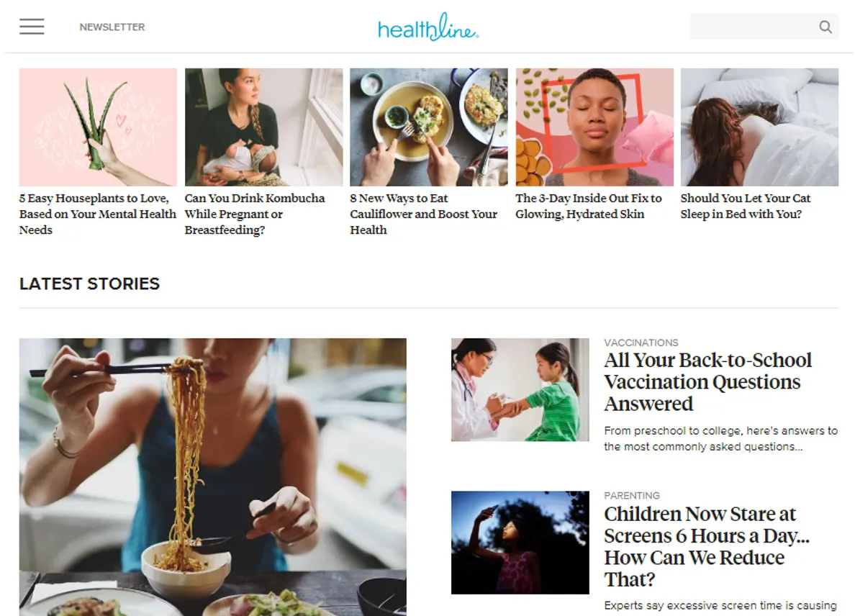
Task: Open 'Children Now Stare at Screens' headline
Action: click(707, 547)
